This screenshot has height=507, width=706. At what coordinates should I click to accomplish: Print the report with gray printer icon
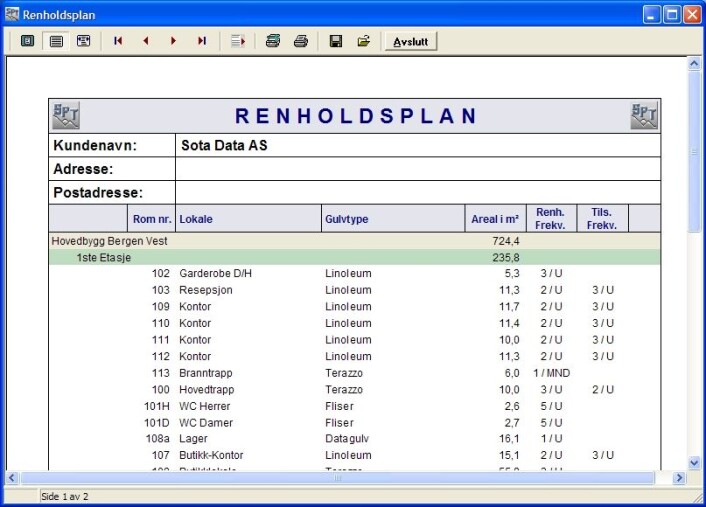click(301, 41)
